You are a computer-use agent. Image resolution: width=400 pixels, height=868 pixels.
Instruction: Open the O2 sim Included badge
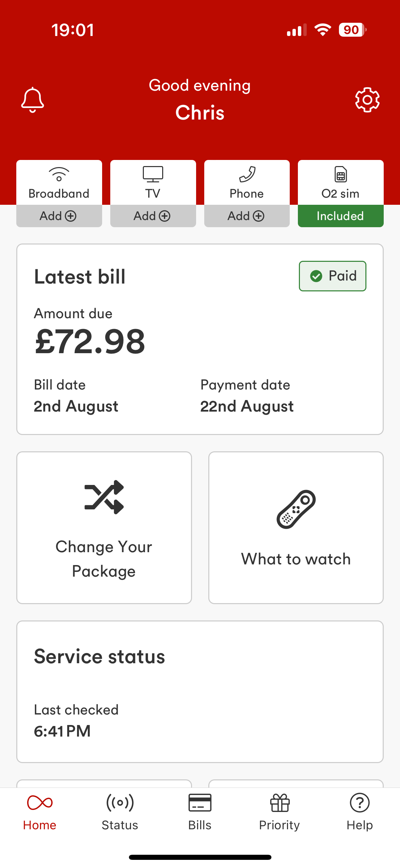click(x=341, y=216)
